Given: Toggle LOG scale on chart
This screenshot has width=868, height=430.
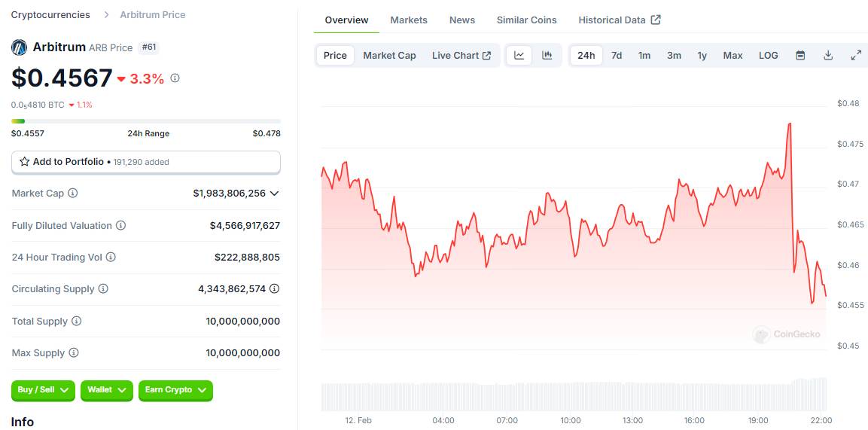Looking at the screenshot, I should 769,55.
